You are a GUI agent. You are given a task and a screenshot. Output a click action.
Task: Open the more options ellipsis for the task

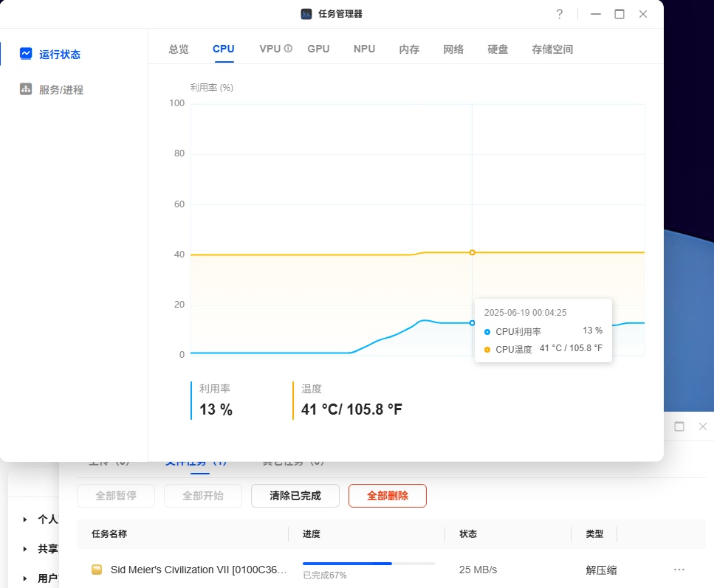tap(679, 570)
